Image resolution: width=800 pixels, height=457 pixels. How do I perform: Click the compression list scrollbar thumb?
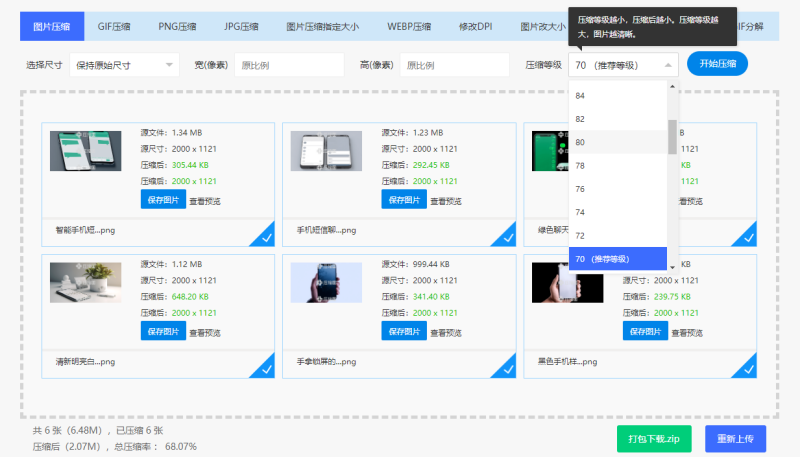pyautogui.click(x=672, y=137)
